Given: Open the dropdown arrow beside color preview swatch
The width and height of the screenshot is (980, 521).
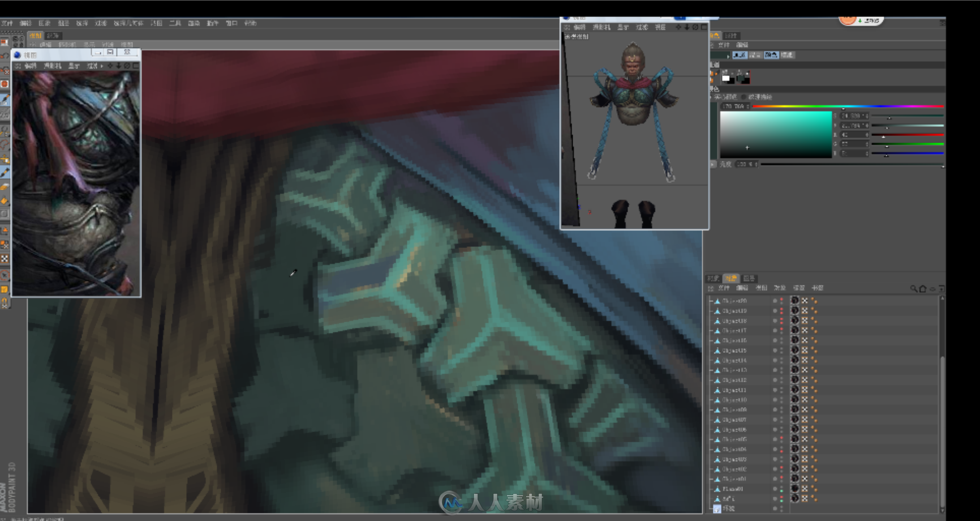Looking at the screenshot, I should point(728,57).
